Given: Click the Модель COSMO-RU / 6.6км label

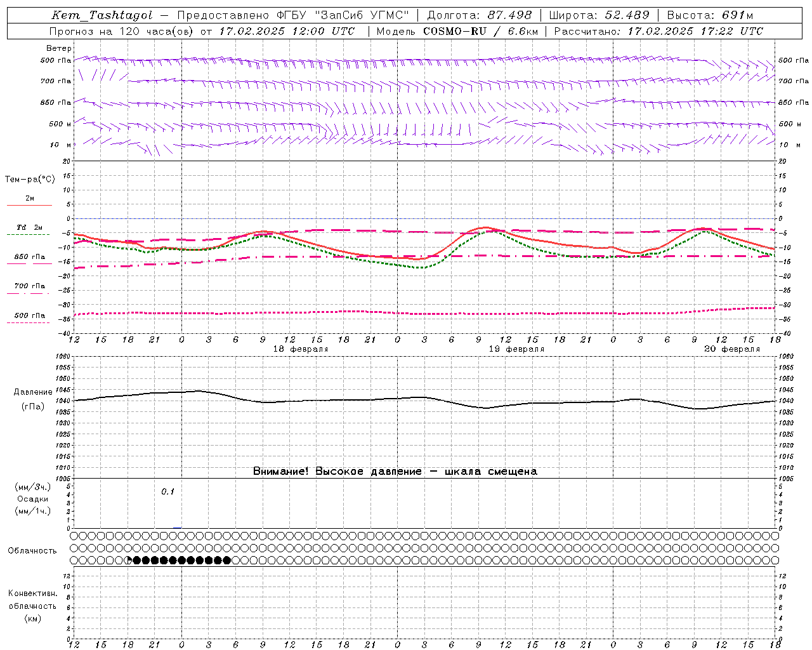Looking at the screenshot, I should (457, 31).
